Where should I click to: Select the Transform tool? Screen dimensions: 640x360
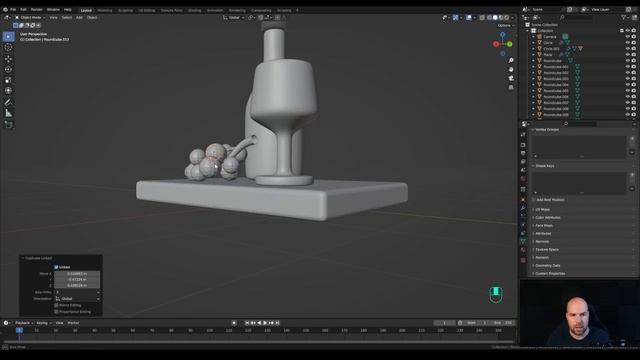pyautogui.click(x=8, y=91)
